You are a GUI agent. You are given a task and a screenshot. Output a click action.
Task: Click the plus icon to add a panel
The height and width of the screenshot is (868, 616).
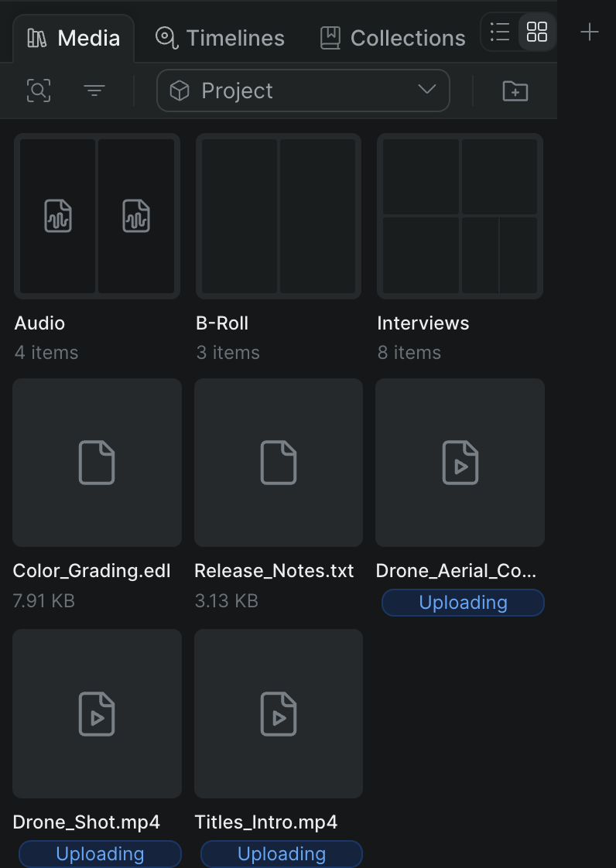590,32
